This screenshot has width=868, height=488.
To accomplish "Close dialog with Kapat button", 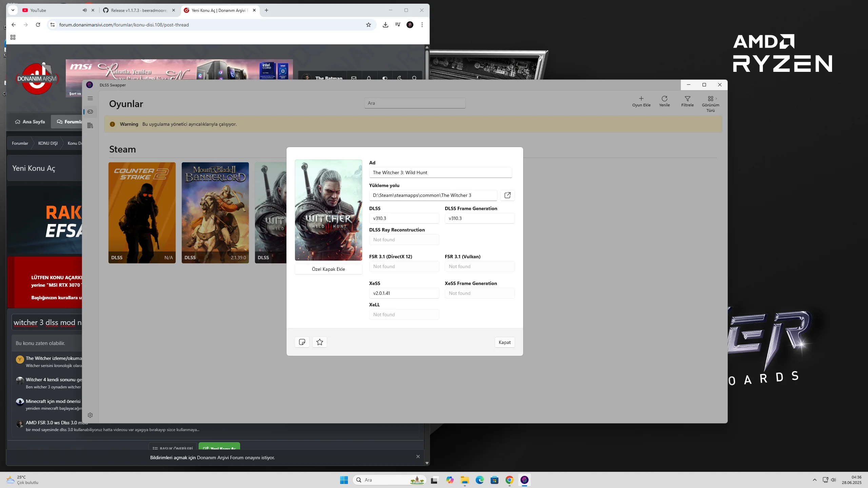I will pyautogui.click(x=505, y=342).
